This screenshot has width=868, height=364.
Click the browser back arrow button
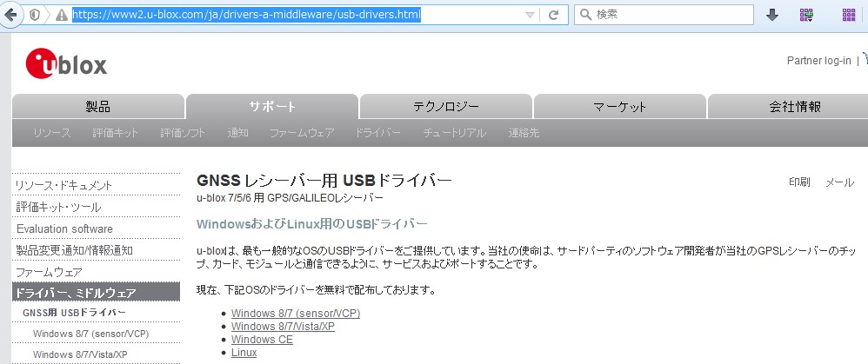(10, 15)
